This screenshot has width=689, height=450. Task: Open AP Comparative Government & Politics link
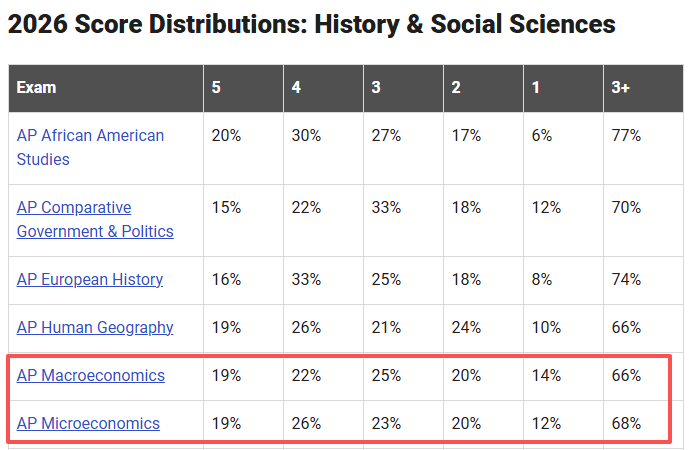tap(95, 219)
